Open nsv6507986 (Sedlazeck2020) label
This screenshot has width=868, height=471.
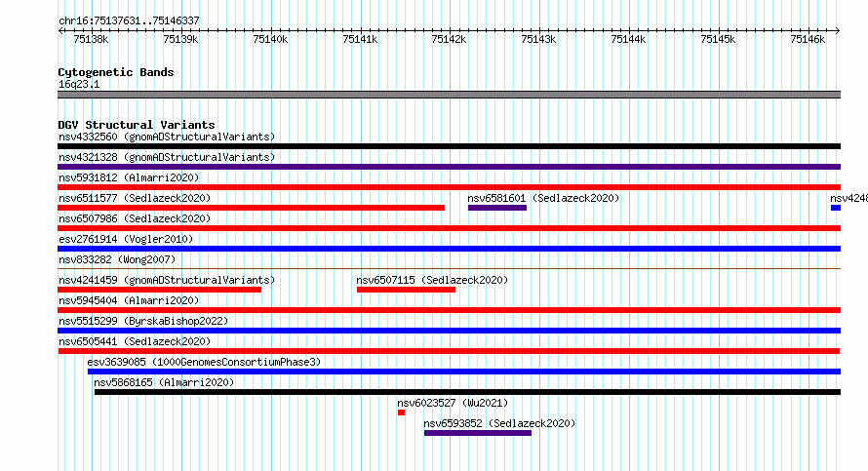point(135,218)
